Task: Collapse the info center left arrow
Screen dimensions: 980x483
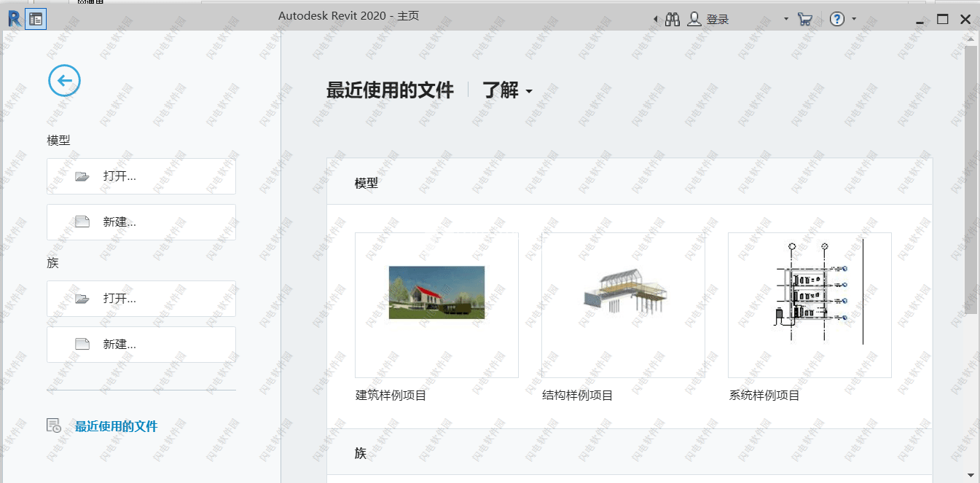Action: (x=655, y=20)
